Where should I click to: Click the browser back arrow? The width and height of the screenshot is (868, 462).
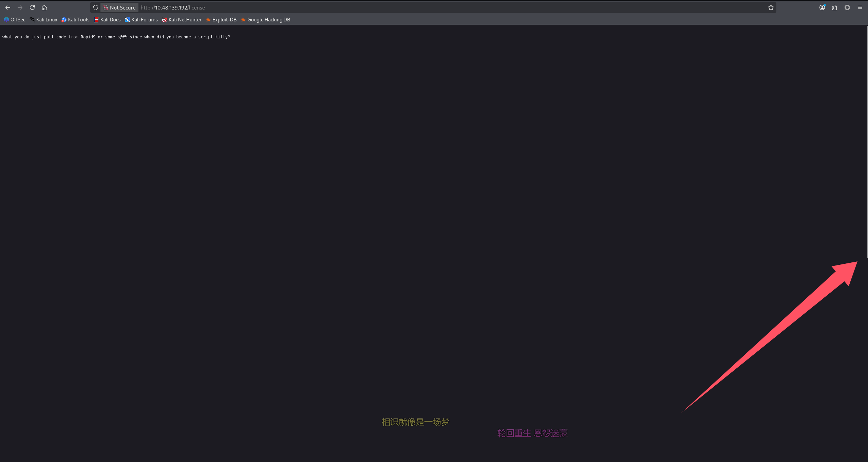pyautogui.click(x=8, y=7)
